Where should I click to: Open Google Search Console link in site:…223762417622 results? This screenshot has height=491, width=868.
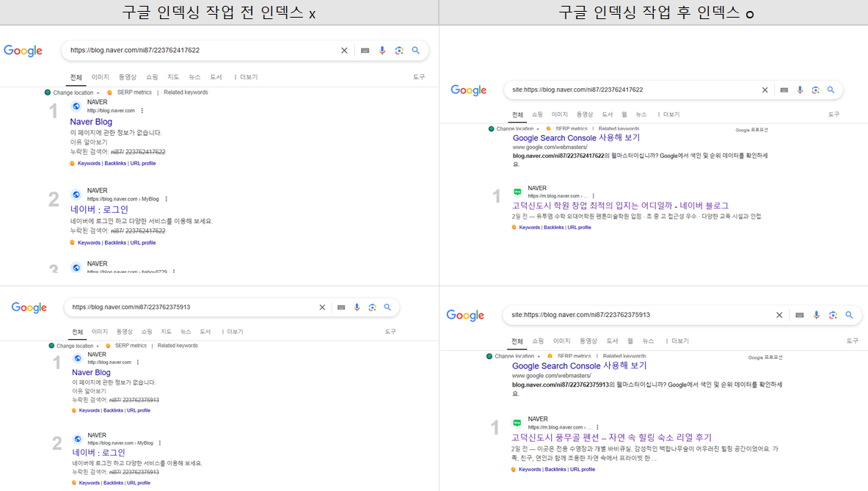(x=576, y=138)
